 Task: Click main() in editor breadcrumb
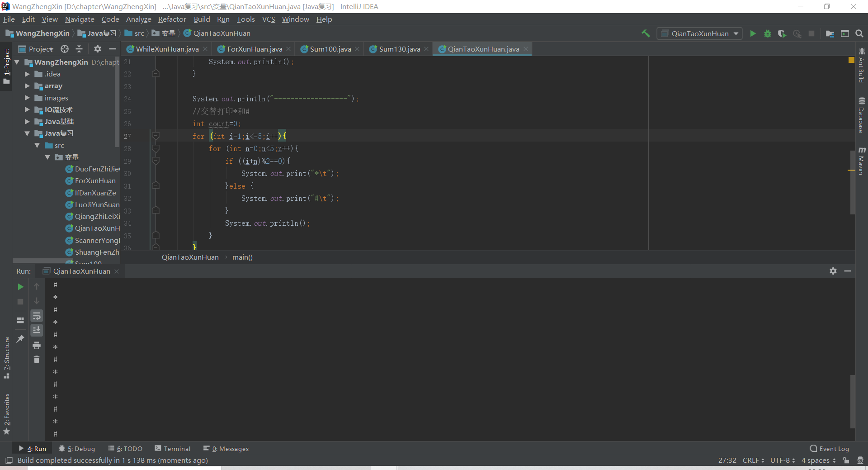[x=242, y=257]
